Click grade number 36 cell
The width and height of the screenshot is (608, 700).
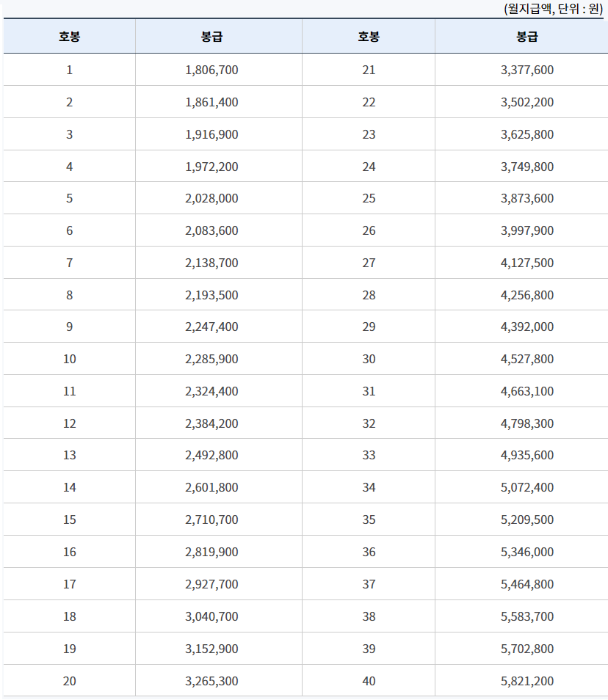[369, 552]
